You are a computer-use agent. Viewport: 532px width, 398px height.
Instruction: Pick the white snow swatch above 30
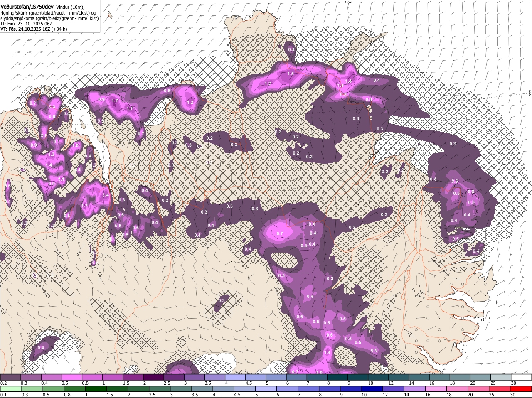[521, 377]
